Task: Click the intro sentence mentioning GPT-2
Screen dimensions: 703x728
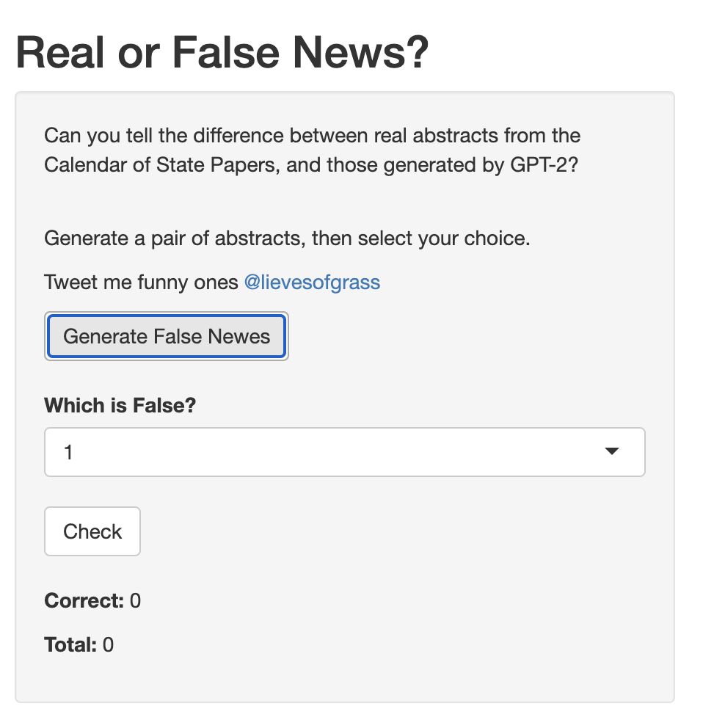Action: tap(312, 150)
